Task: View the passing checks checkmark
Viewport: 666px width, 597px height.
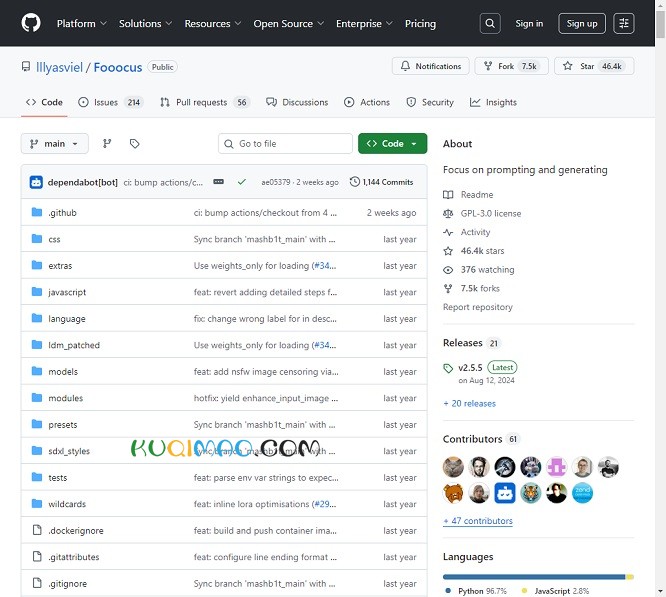Action: (x=242, y=182)
